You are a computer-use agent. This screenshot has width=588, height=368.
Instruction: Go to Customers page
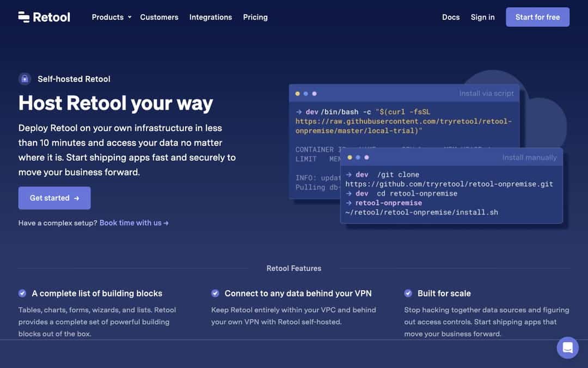[159, 17]
